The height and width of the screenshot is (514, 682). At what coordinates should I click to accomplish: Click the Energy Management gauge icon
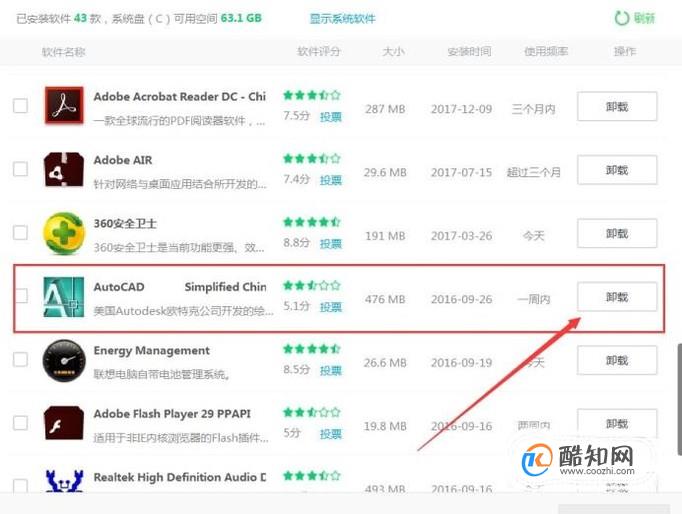pyautogui.click(x=64, y=360)
